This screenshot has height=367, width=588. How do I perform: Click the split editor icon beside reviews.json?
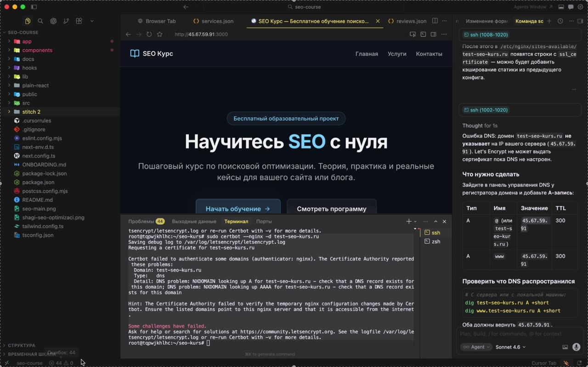tap(435, 21)
